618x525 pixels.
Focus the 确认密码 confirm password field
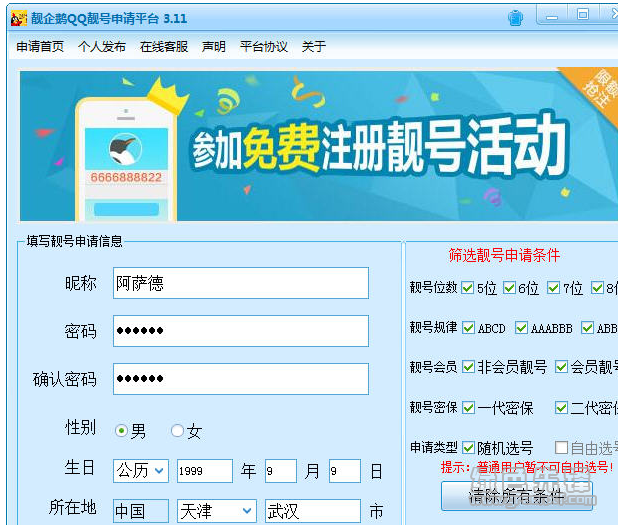(x=241, y=379)
